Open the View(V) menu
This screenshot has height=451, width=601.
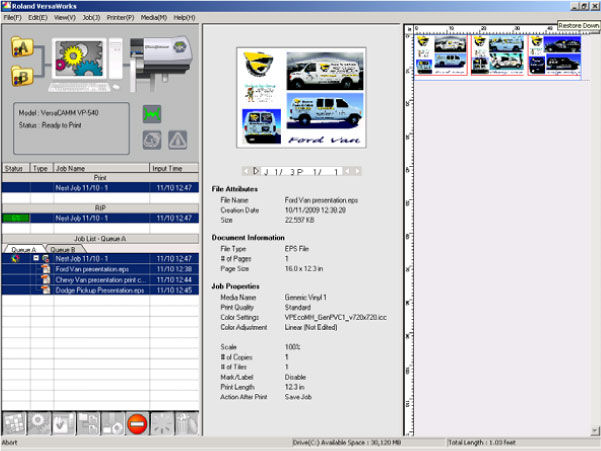pos(64,18)
